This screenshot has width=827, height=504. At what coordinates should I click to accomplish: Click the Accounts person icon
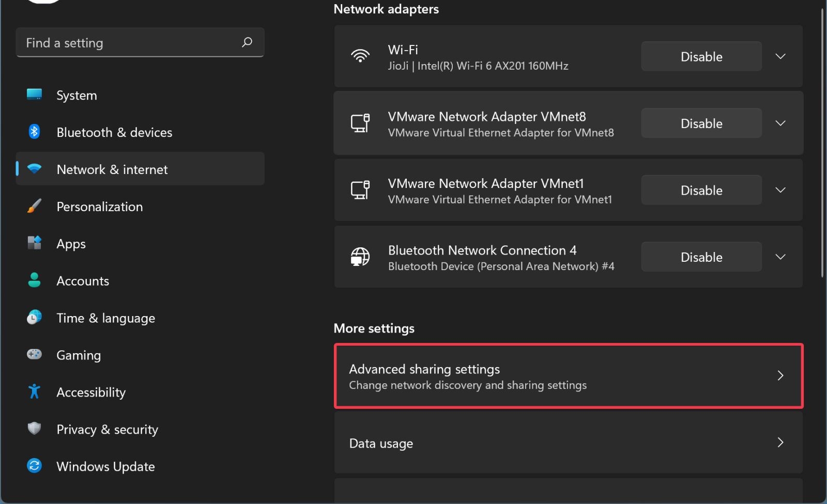tap(34, 280)
